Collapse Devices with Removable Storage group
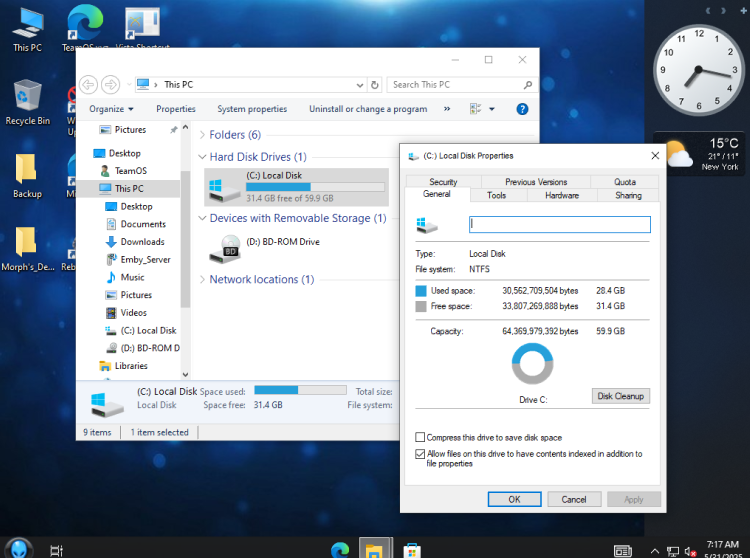Image resolution: width=750 pixels, height=558 pixels. [x=202, y=218]
